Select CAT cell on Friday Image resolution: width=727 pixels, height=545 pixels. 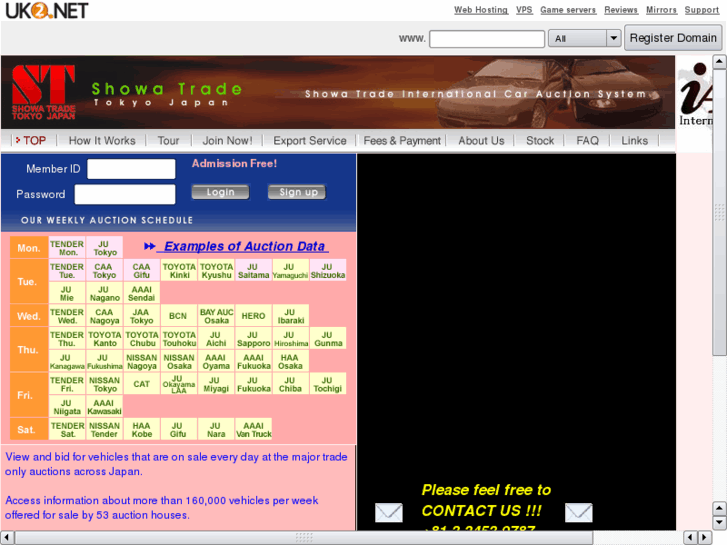point(141,384)
